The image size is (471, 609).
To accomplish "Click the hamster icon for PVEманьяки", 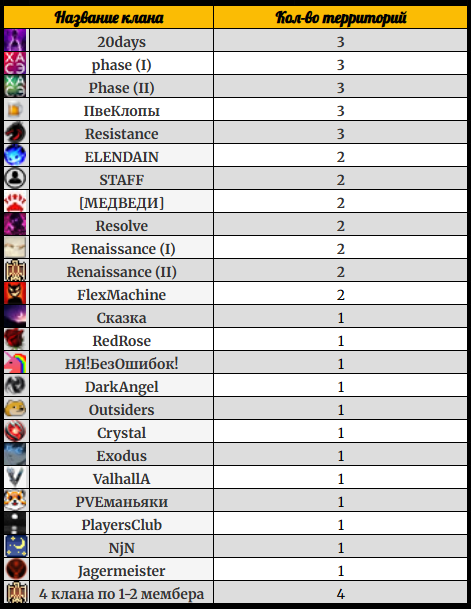I will tap(15, 501).
